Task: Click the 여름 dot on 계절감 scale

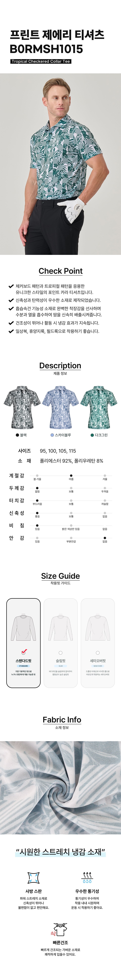Action: [x=71, y=476]
